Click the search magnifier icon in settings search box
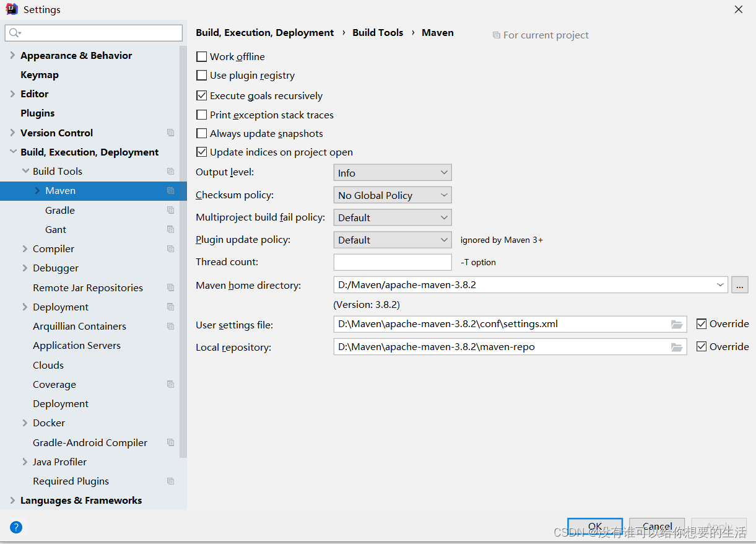Image resolution: width=756 pixels, height=544 pixels. pyautogui.click(x=14, y=33)
